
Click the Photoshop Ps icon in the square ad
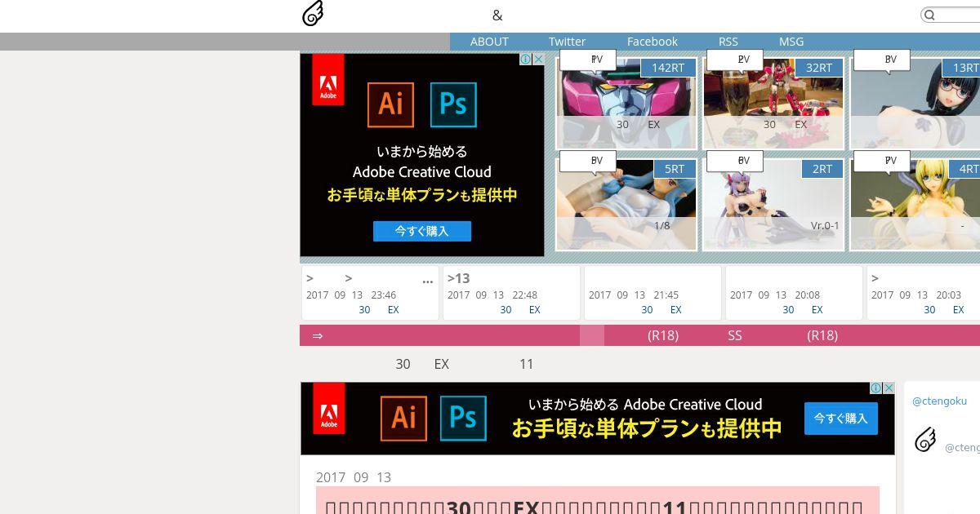pos(453,104)
